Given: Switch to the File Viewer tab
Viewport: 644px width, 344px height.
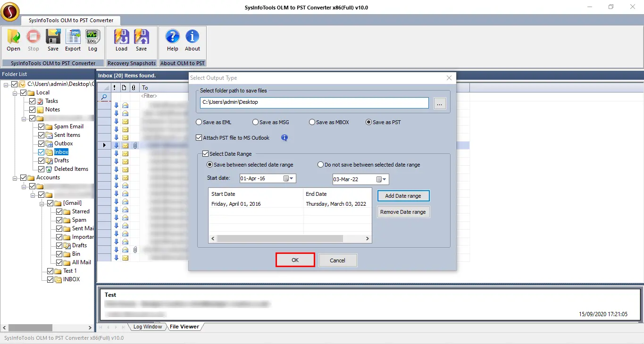Looking at the screenshot, I should pos(184,327).
